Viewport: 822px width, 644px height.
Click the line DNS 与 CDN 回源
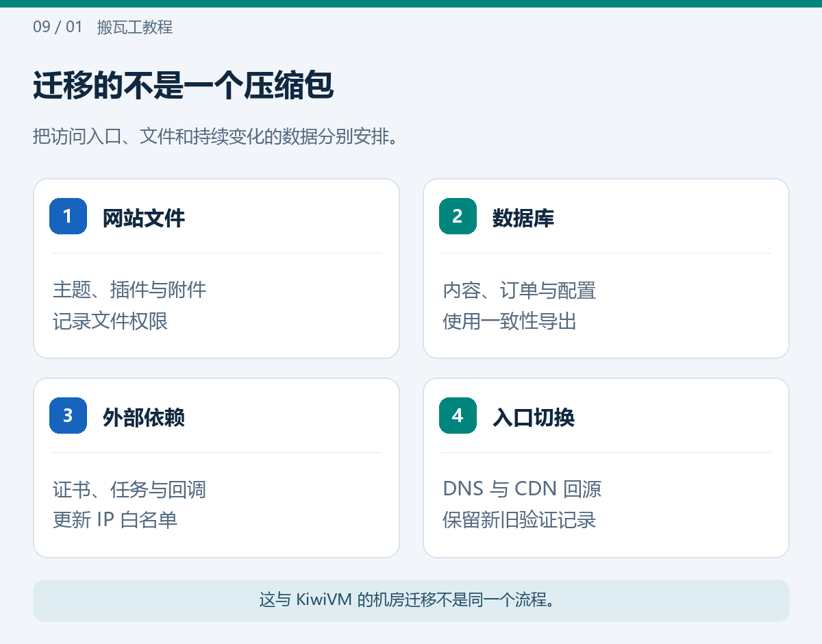click(x=522, y=489)
